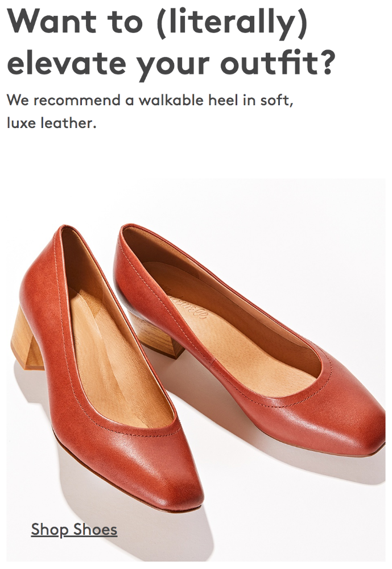The height and width of the screenshot is (569, 392).
Task: Click the word "Shoes" in the underlined link
Action: pos(95,529)
